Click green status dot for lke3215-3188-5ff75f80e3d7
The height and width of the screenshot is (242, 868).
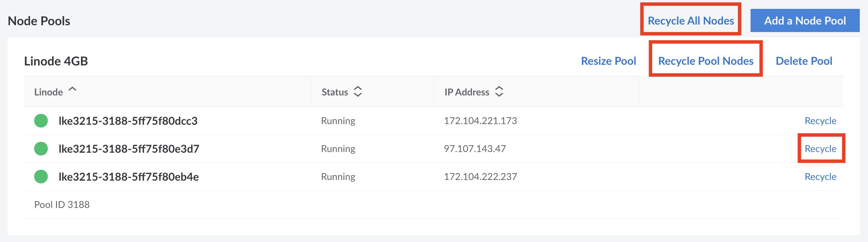point(41,149)
